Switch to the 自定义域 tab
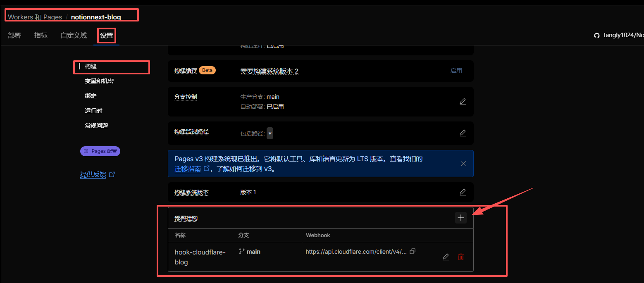644x283 pixels. [x=74, y=36]
